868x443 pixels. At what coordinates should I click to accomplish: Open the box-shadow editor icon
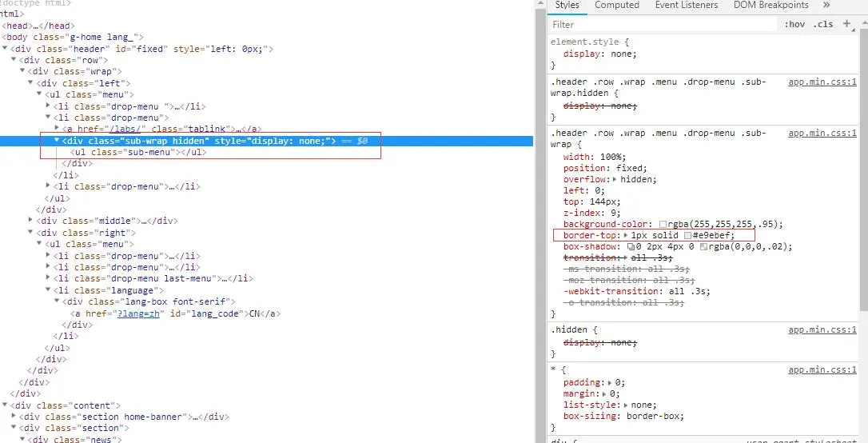pyautogui.click(x=631, y=247)
